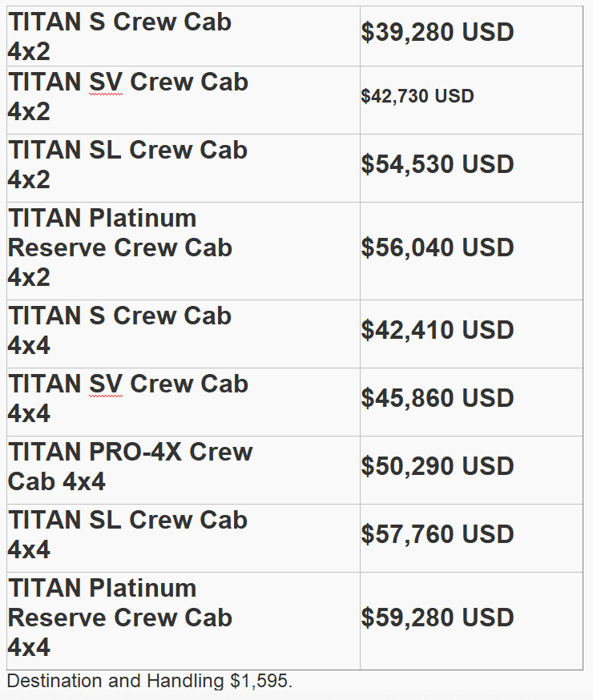Screen dimensions: 593x700
Task: Click the TITAN S Crew Cab 4x4 cell
Action: click(x=120, y=331)
